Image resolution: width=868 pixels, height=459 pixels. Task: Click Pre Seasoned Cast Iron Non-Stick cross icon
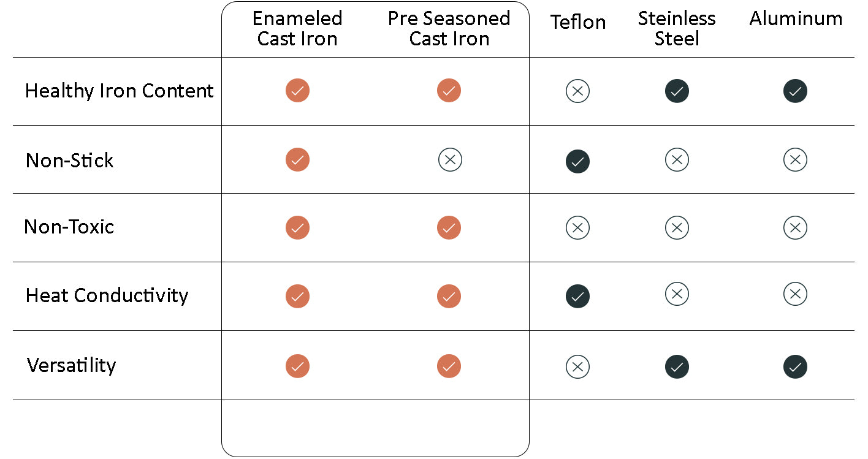point(450,160)
